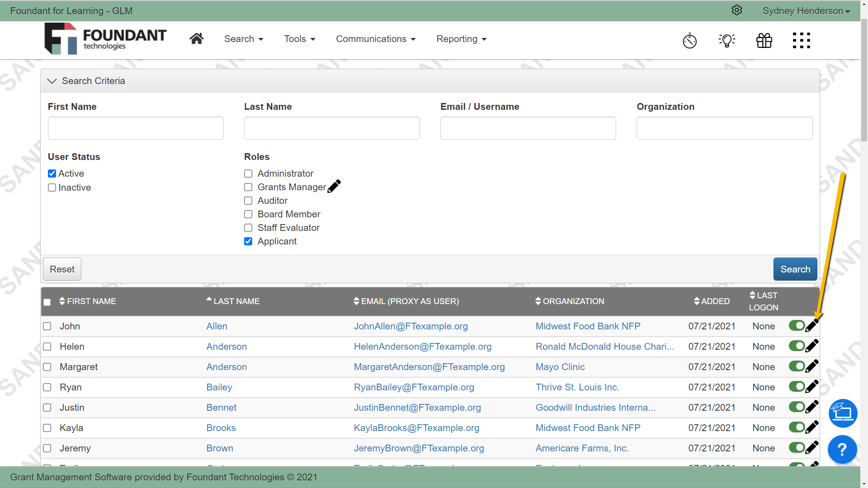Deactivate John Allen's active toggle
Screen dimensions: 868x488
coord(797,325)
